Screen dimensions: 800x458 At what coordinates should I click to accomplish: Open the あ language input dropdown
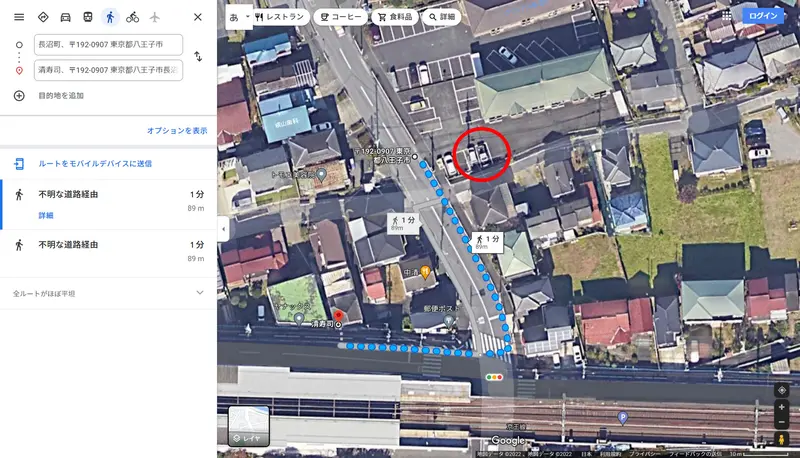pos(239,17)
